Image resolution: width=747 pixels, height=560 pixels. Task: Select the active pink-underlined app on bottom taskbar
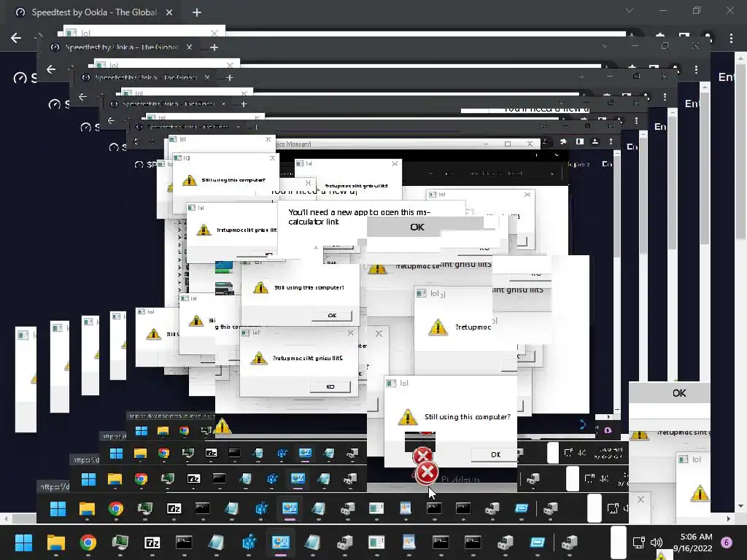click(x=281, y=542)
